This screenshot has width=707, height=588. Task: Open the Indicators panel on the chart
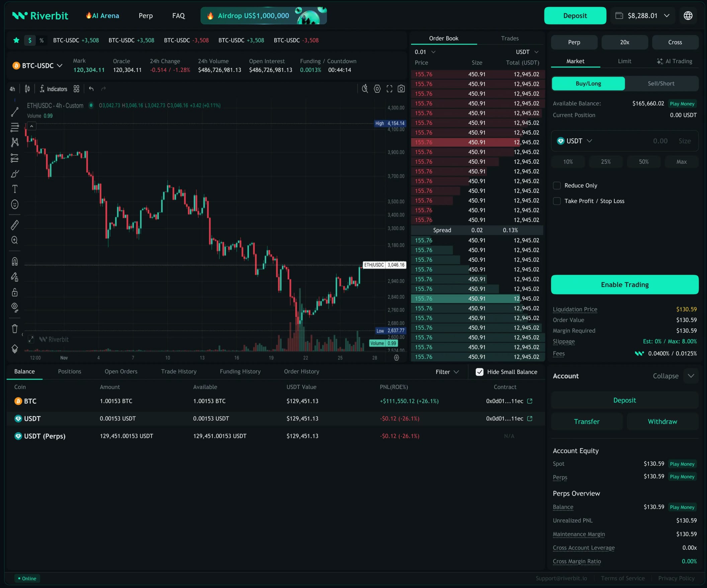click(x=54, y=89)
